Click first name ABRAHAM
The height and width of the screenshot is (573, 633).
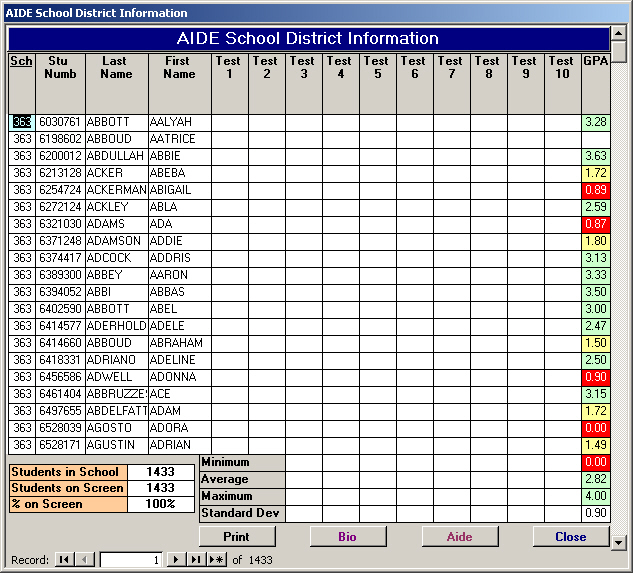click(180, 343)
